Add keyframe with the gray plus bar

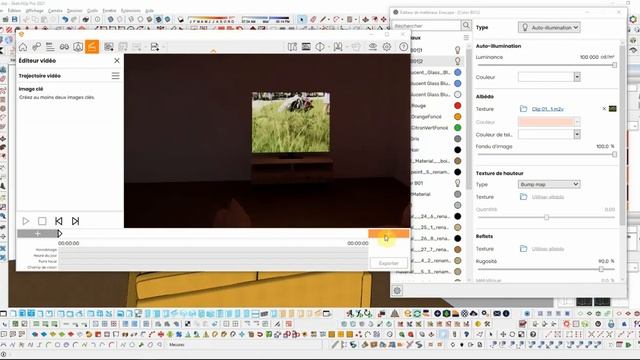(x=37, y=234)
